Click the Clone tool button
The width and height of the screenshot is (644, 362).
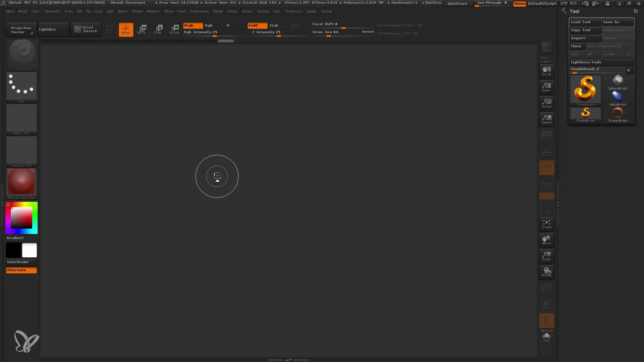point(576,46)
